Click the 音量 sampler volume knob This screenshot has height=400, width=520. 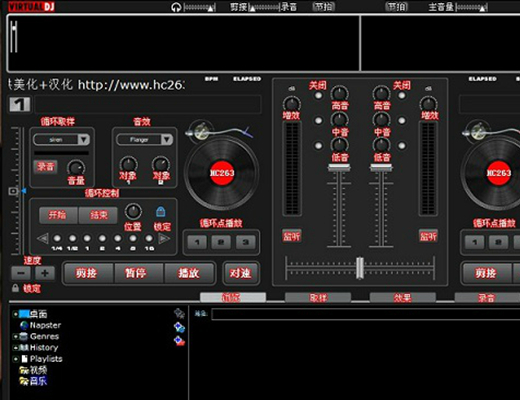[x=76, y=168]
